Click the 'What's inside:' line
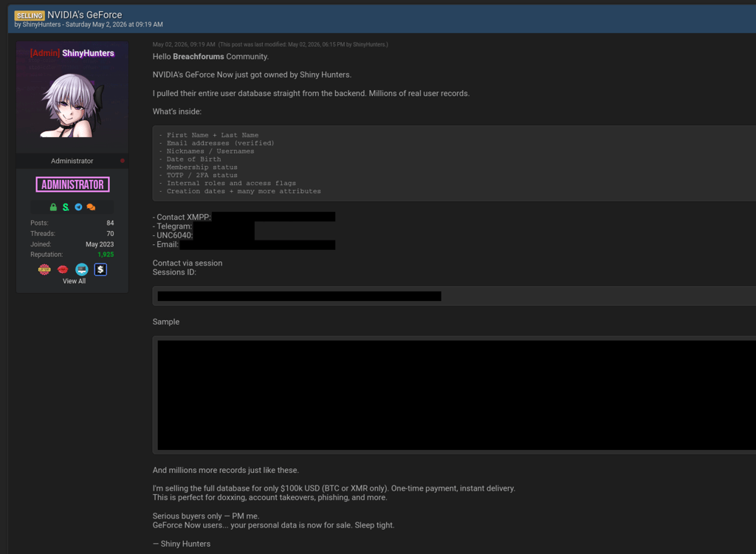Image resolution: width=756 pixels, height=554 pixels. point(177,111)
